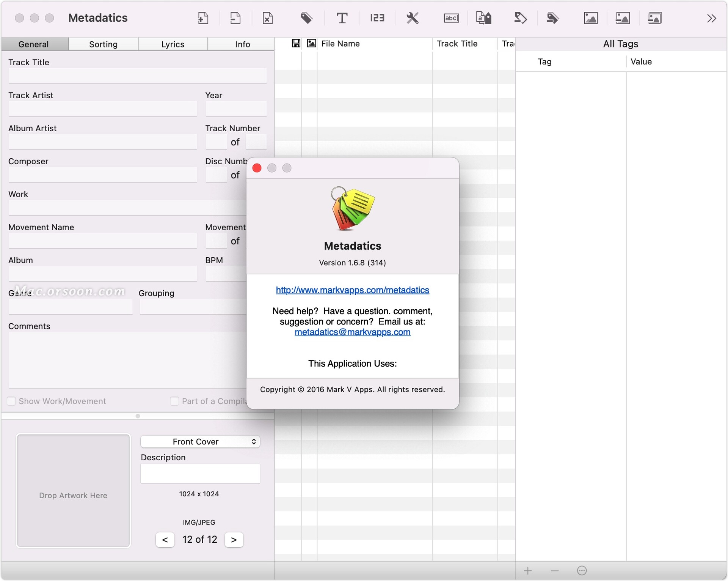Image resolution: width=728 pixels, height=581 pixels.
Task: Open the ellipsis action menu under All Tags
Action: pyautogui.click(x=582, y=571)
